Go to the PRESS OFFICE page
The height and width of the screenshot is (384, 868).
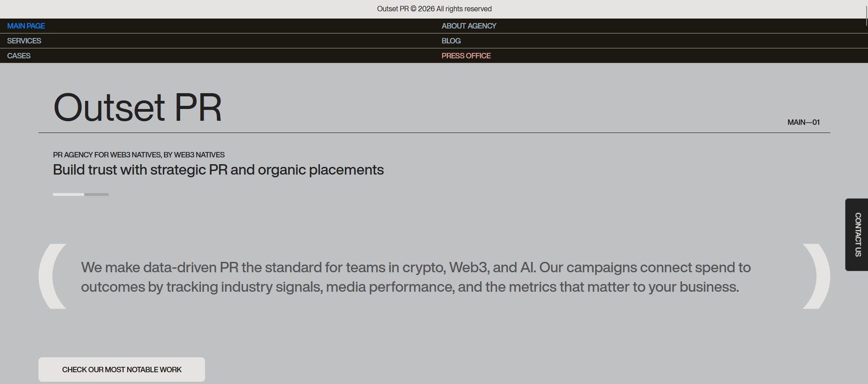coord(466,56)
